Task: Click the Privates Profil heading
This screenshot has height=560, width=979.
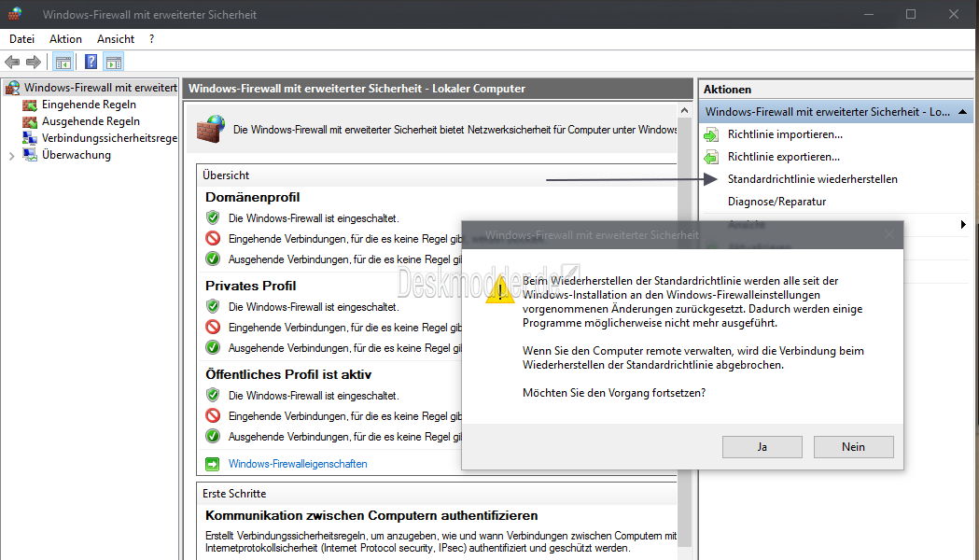Action: [250, 286]
